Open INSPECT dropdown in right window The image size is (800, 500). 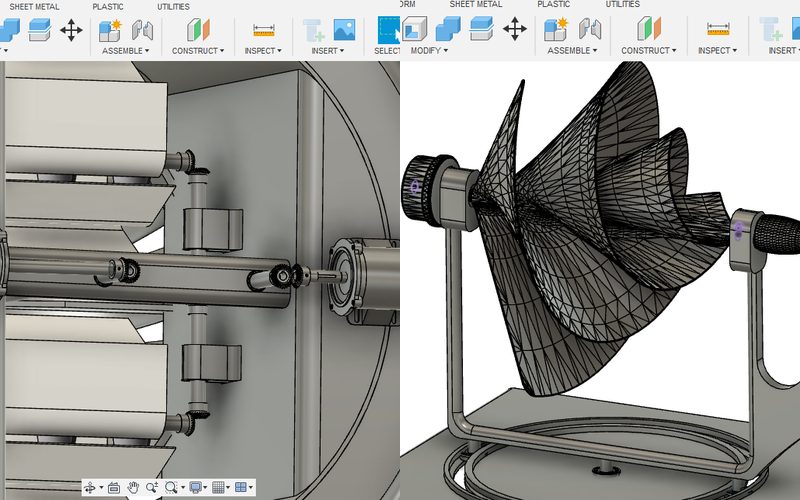click(x=717, y=50)
